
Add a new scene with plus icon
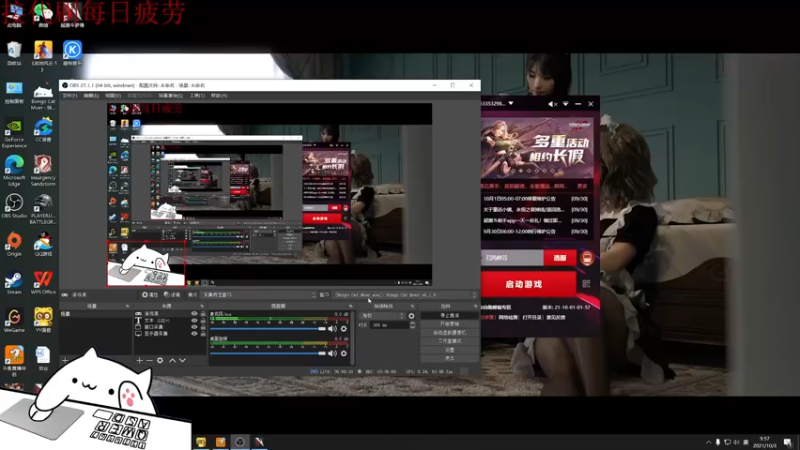coord(65,360)
